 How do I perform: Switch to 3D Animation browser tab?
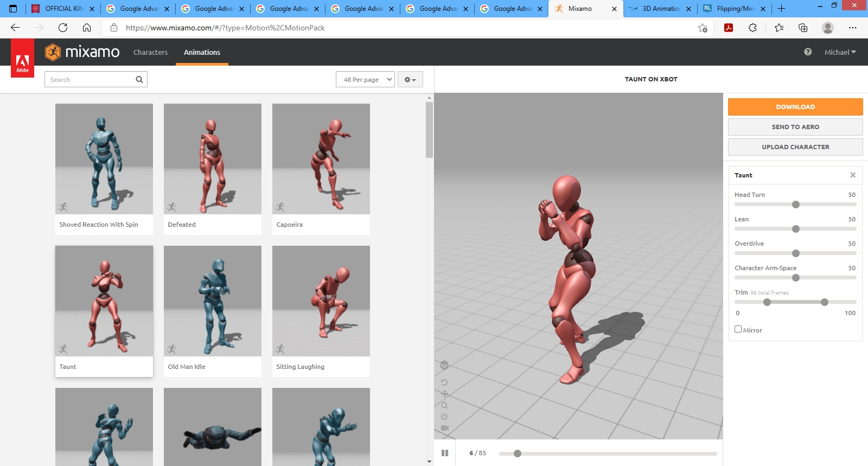point(660,9)
